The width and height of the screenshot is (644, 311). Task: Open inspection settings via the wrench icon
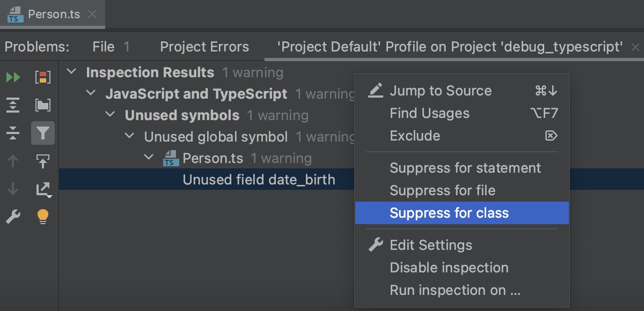tap(13, 217)
